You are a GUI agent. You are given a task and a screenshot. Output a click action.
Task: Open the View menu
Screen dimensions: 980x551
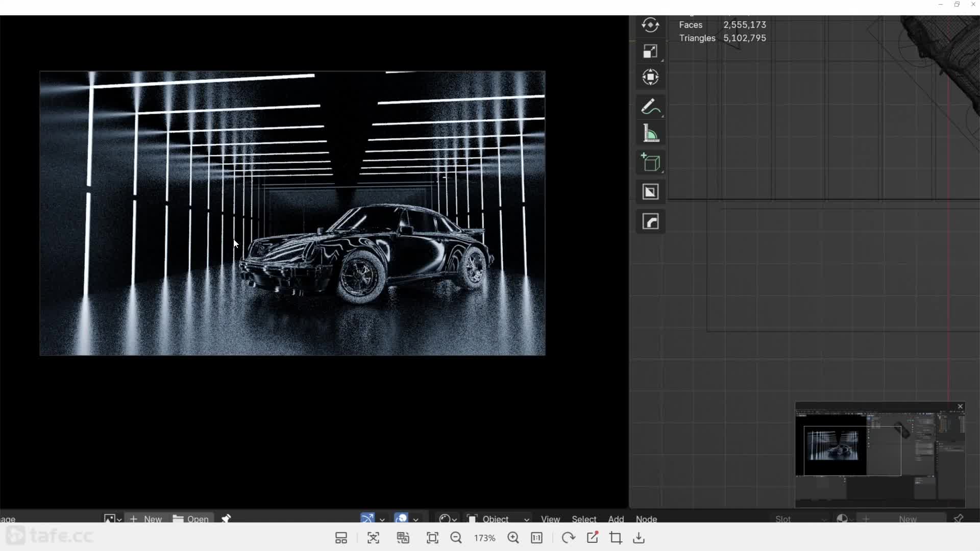point(550,518)
